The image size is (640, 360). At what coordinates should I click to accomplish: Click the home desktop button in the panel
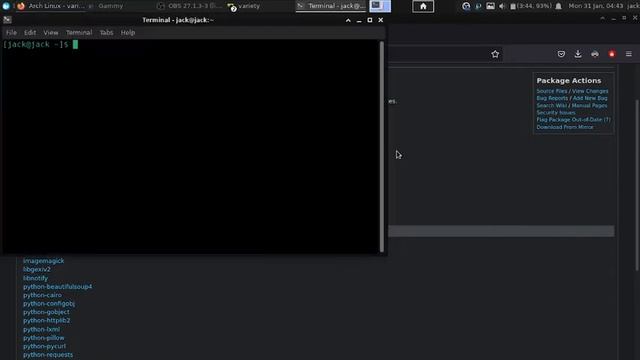click(x=423, y=6)
